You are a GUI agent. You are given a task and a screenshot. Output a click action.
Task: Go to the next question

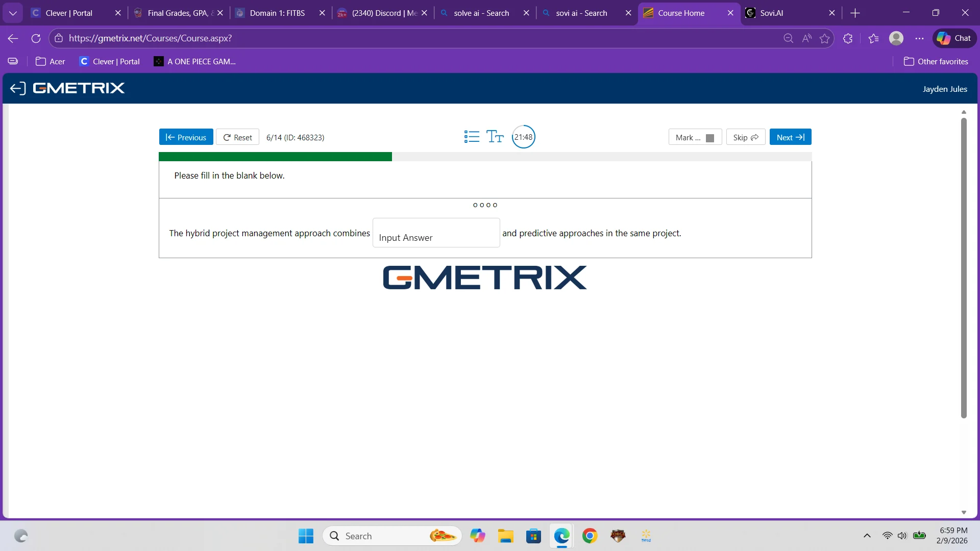[790, 137]
